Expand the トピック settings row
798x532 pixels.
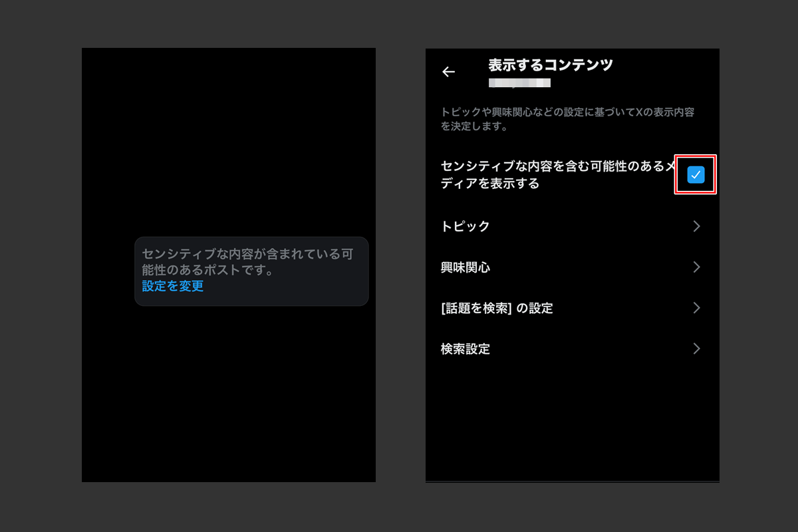(572, 226)
